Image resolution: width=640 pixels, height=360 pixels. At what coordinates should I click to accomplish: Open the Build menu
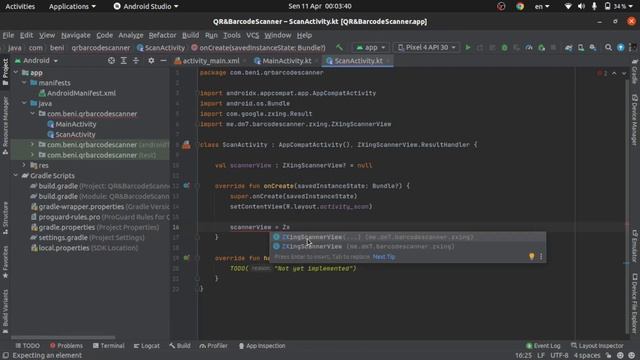point(190,35)
